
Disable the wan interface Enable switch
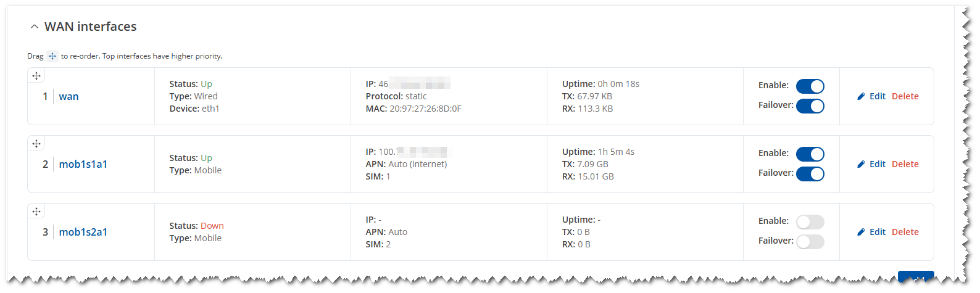810,86
